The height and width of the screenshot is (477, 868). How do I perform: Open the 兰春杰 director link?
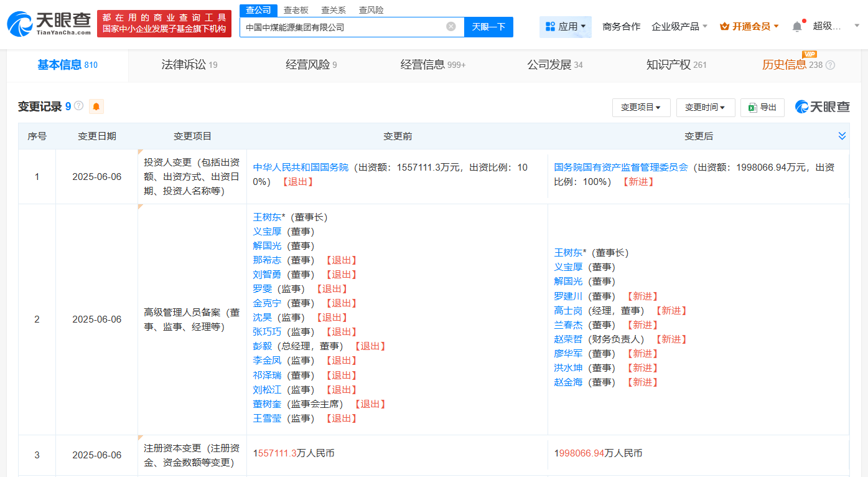[x=568, y=325]
